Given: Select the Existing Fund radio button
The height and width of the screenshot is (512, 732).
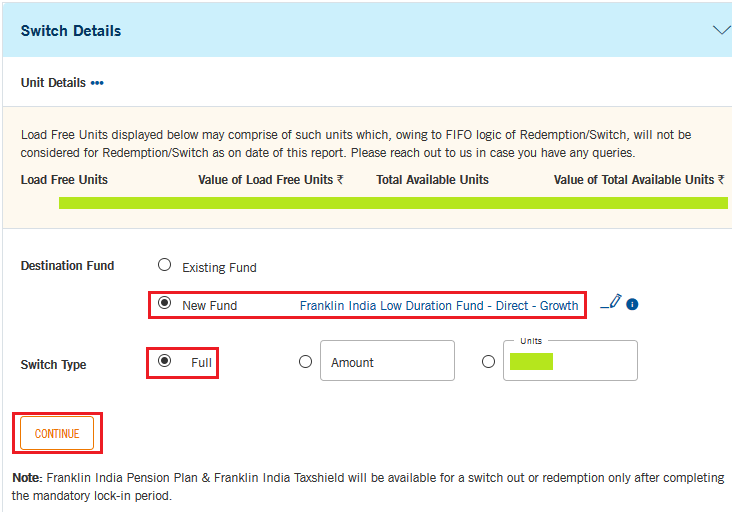Looking at the screenshot, I should (x=165, y=266).
